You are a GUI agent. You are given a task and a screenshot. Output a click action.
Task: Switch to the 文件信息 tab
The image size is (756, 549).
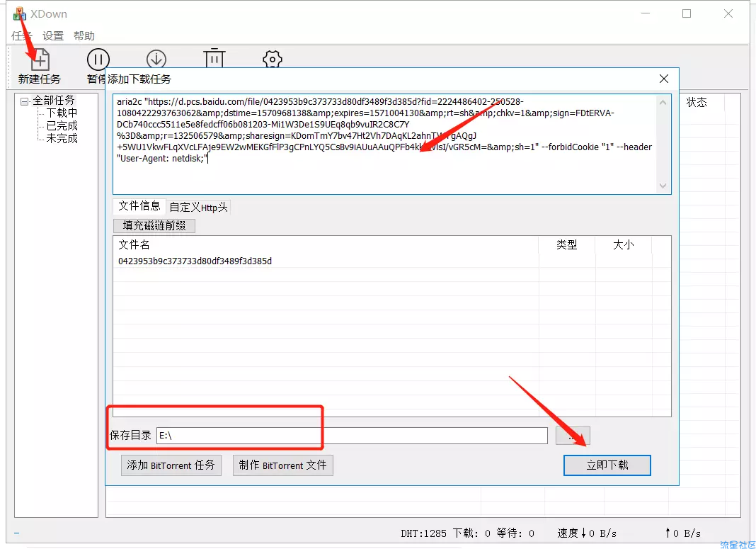pyautogui.click(x=139, y=206)
